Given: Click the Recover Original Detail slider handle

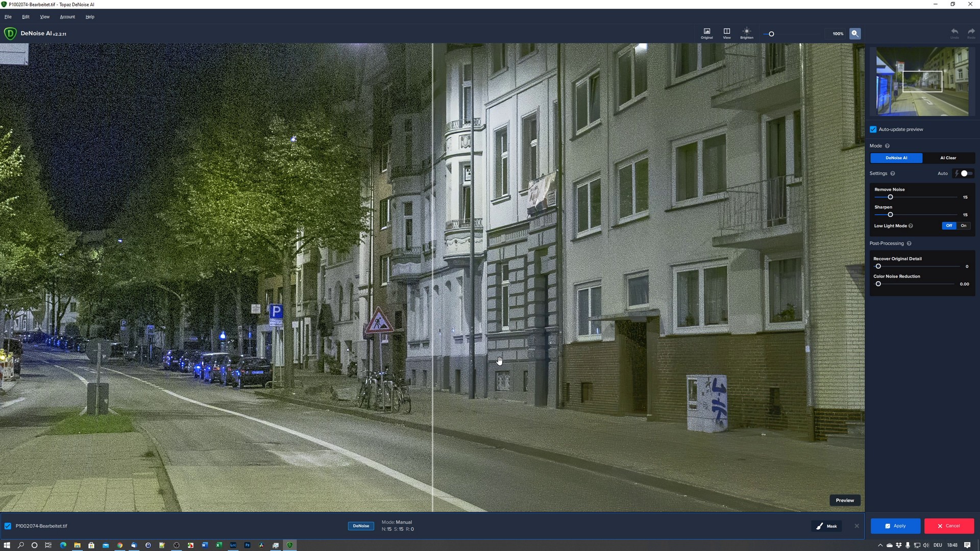Looking at the screenshot, I should coord(878,266).
